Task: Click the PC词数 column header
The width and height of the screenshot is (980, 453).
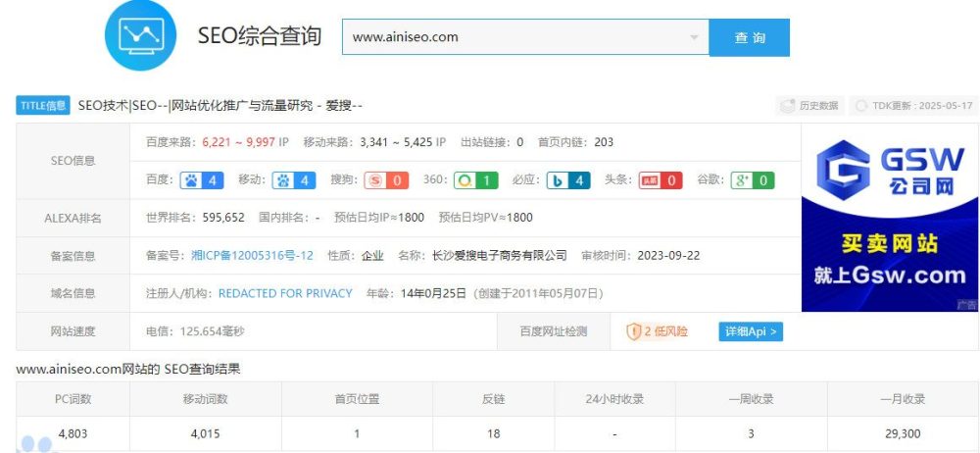Action: (x=73, y=399)
